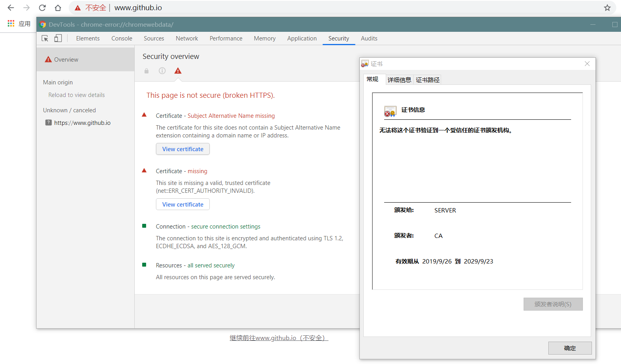Click the browser back arrow
The image size is (621, 364).
tap(11, 8)
